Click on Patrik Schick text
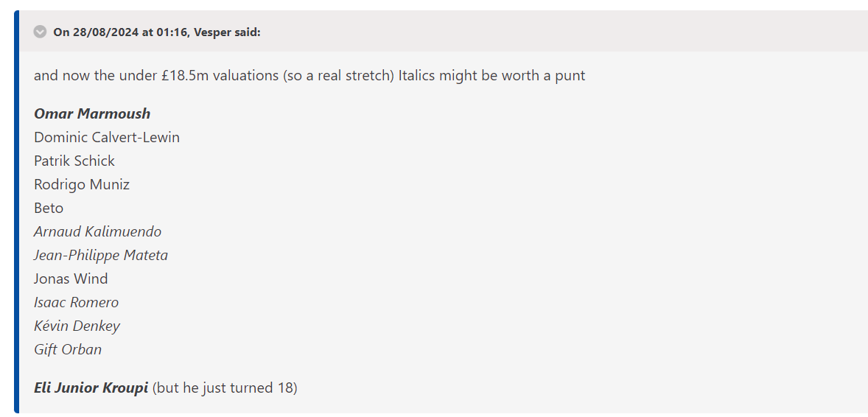 tap(74, 161)
